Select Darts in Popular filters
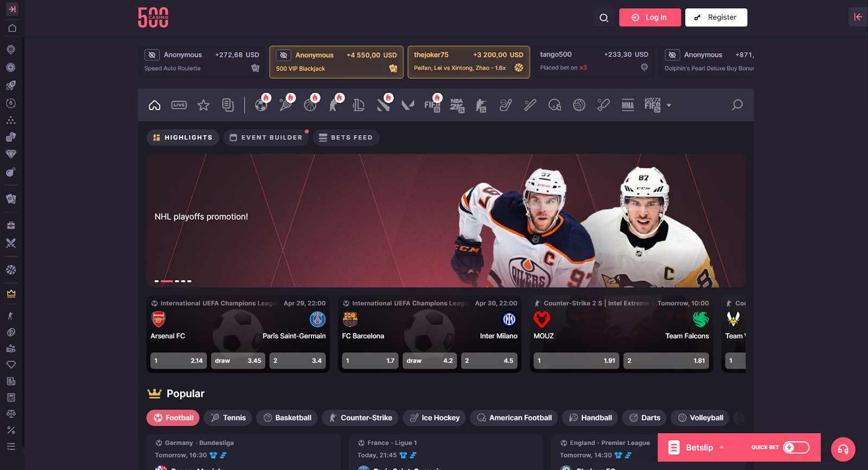This screenshot has height=470, width=868. tap(644, 418)
